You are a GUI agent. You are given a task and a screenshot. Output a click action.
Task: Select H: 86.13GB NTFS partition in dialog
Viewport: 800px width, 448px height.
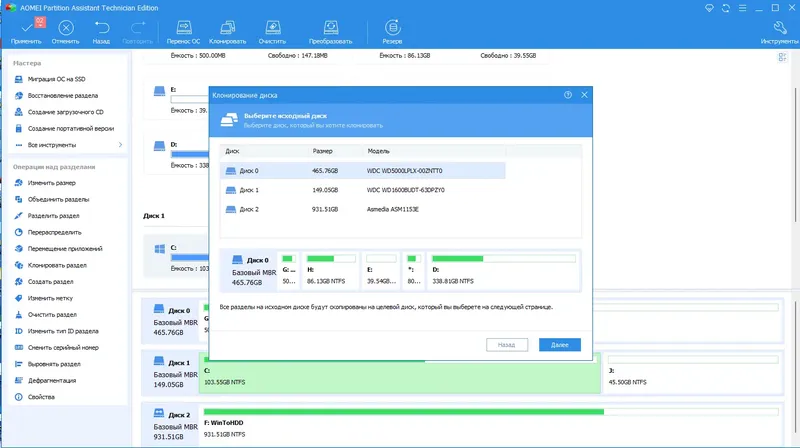click(x=331, y=270)
